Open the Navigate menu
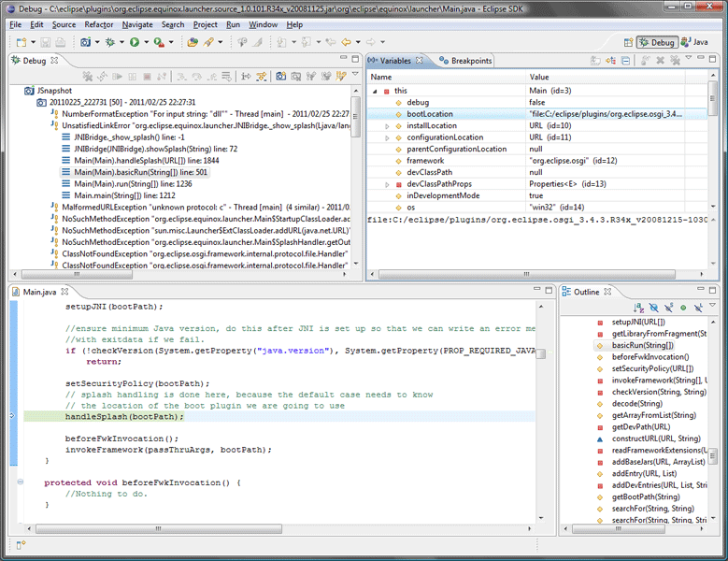The width and height of the screenshot is (728, 561). point(137,24)
